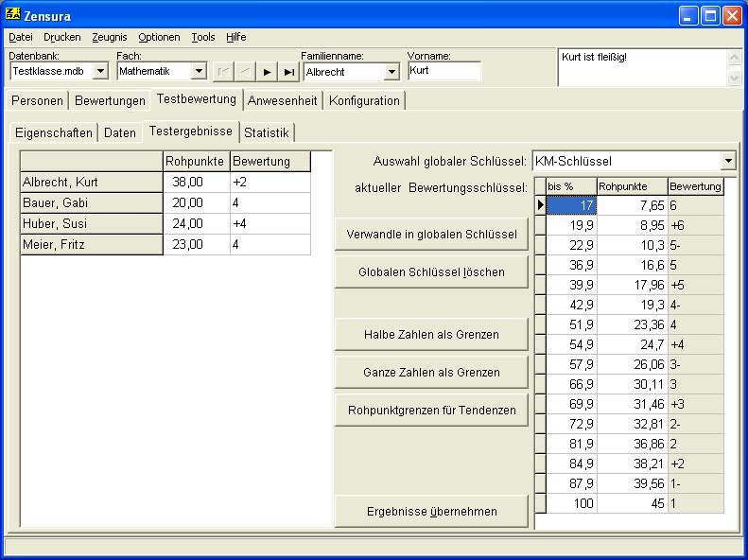Click Ergebnisse übernehmen button
748x560 pixels.
(x=432, y=512)
